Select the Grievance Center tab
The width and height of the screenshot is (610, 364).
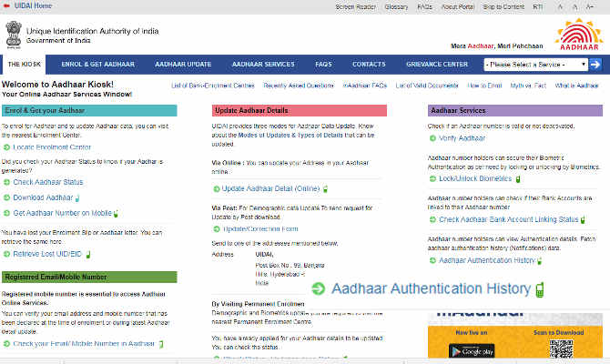(436, 65)
